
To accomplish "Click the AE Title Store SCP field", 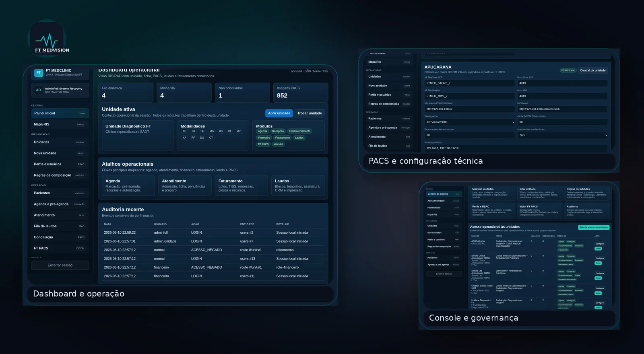I will tap(470, 83).
